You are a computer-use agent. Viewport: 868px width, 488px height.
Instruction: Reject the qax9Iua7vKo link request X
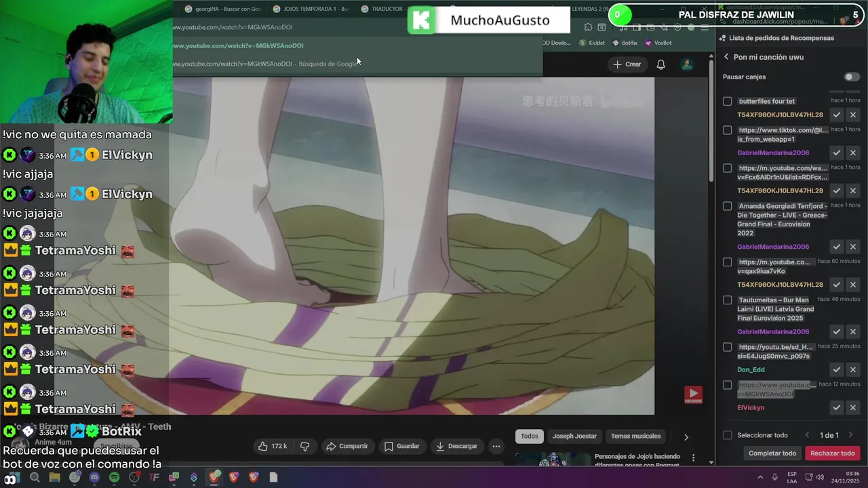[x=853, y=285]
